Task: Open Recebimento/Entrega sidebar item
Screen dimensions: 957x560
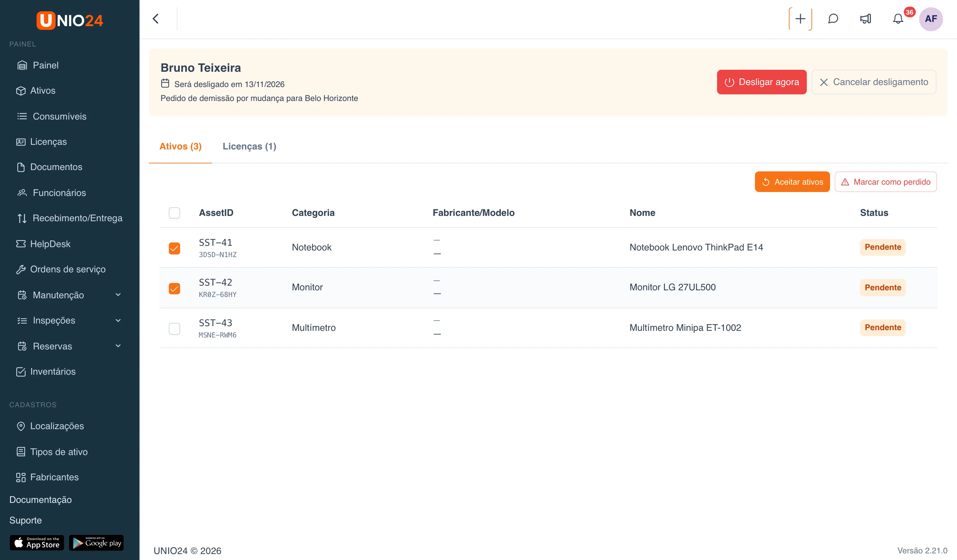Action: (69, 218)
